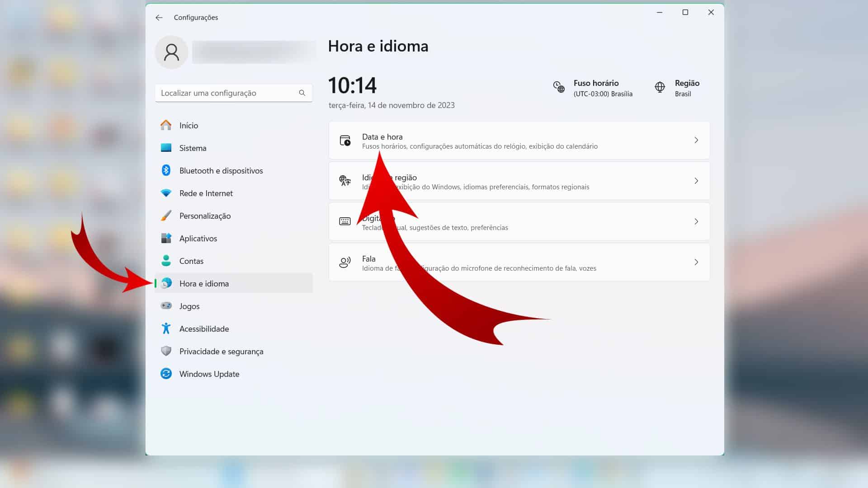The width and height of the screenshot is (868, 488).
Task: Open Sistema from the navigation list
Action: (x=193, y=148)
